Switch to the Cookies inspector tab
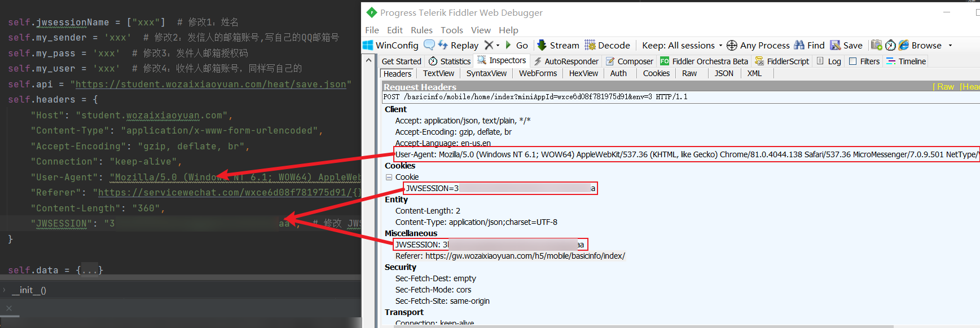 coord(656,73)
